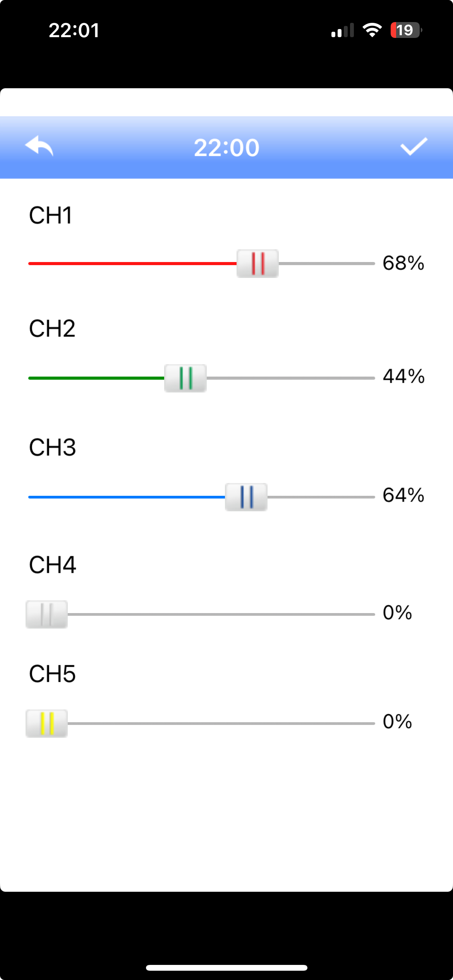Tap the CH4 0% value label

pyautogui.click(x=397, y=613)
